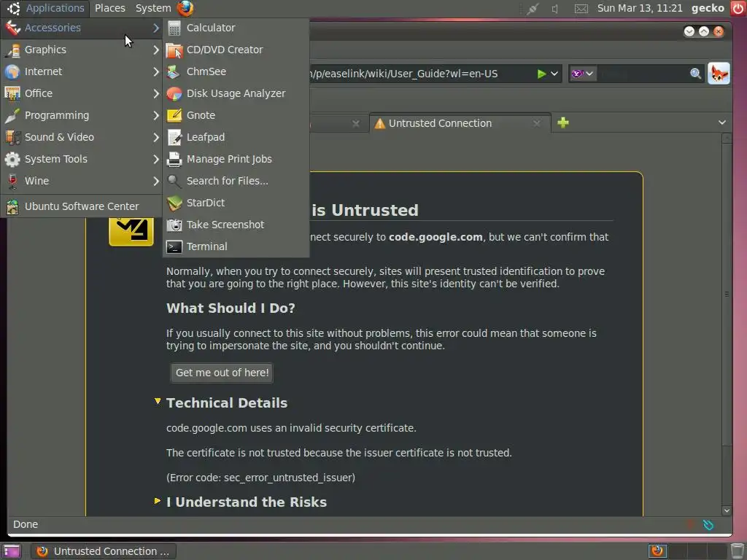Viewport: 747px width, 560px height.
Task: Collapse the Technical Details section
Action: (158, 402)
